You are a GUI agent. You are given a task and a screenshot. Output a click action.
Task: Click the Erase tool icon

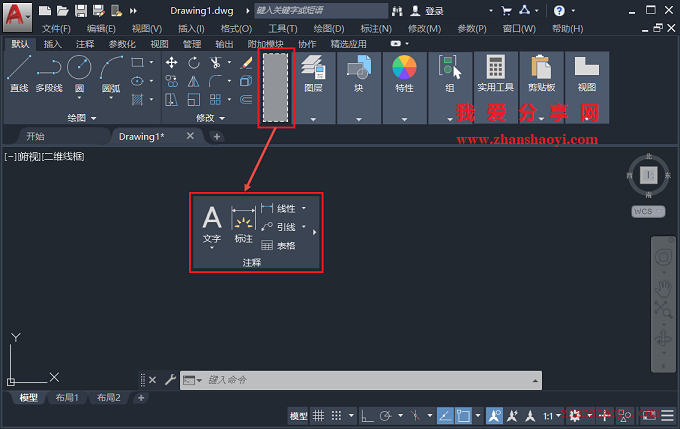point(246,63)
